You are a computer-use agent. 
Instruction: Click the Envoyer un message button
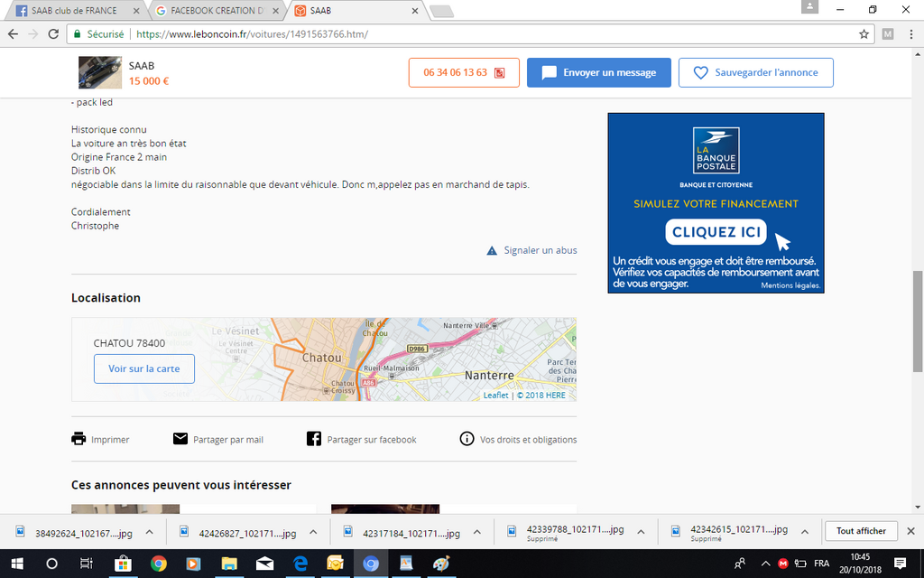(599, 72)
